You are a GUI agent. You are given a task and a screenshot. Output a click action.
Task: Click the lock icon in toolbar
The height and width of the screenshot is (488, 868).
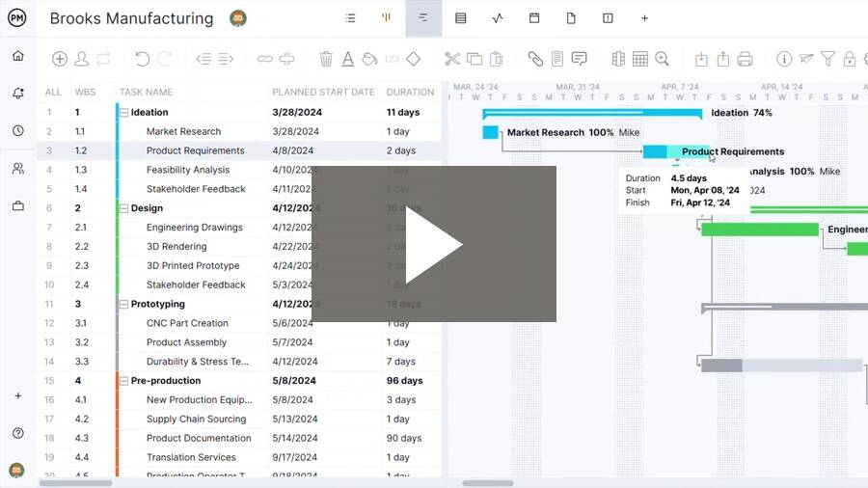point(849,59)
